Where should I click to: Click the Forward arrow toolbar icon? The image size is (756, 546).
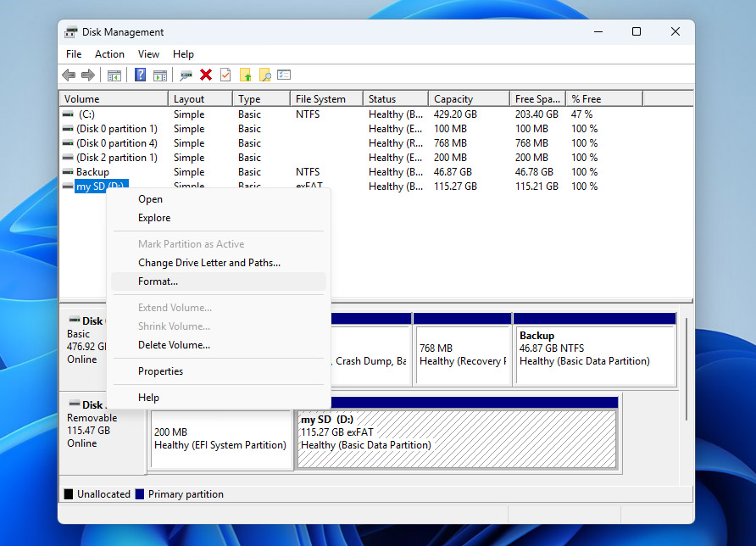(88, 75)
